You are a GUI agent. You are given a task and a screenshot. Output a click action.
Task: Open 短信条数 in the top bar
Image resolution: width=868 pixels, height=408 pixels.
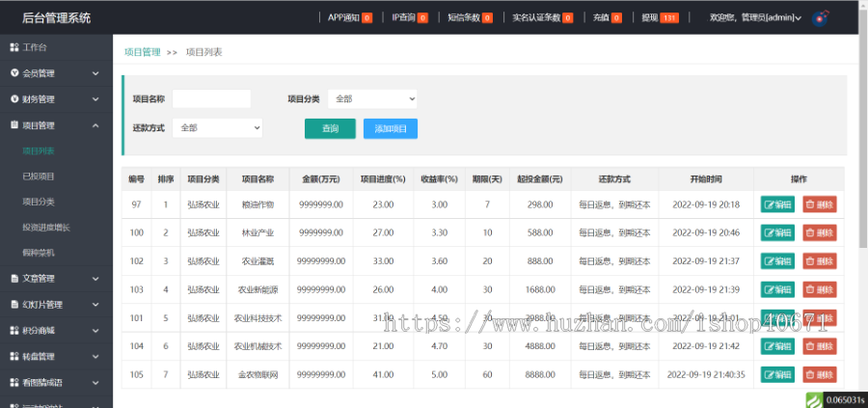coord(470,17)
